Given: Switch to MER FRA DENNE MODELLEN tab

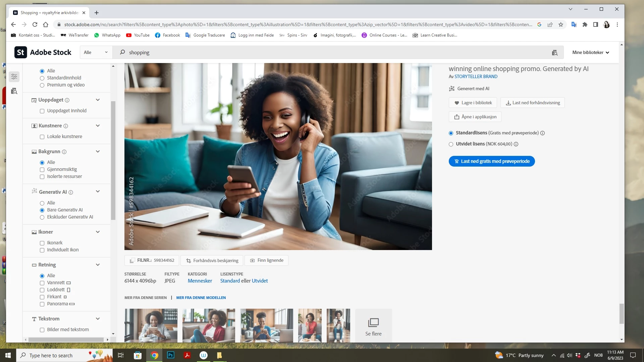Looking at the screenshot, I should [201, 298].
